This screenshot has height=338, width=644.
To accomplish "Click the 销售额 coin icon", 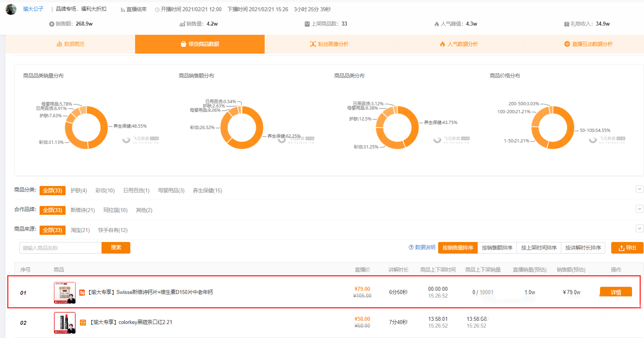I will pos(52,24).
